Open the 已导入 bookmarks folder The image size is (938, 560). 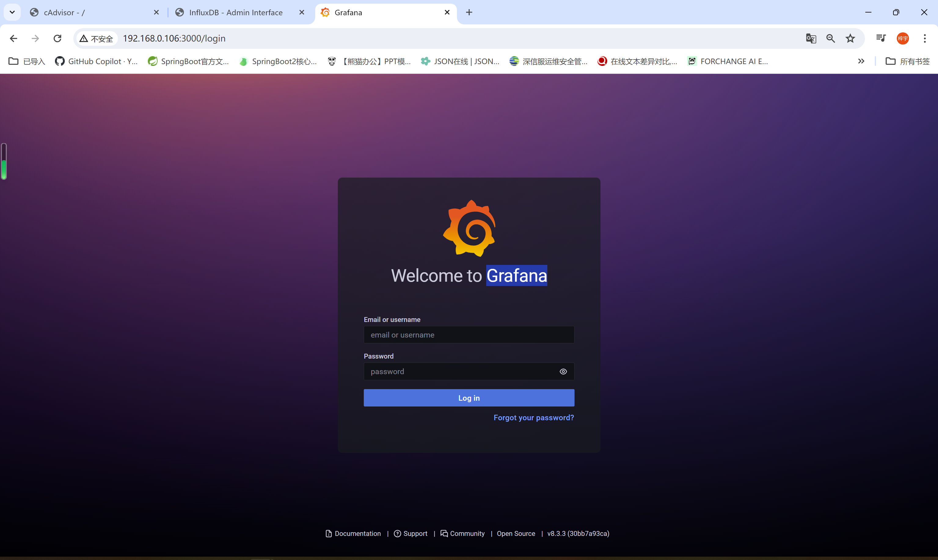click(27, 61)
